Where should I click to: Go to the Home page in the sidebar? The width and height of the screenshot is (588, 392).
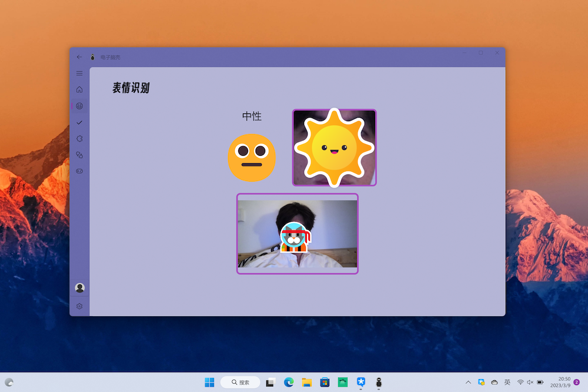pos(79,89)
